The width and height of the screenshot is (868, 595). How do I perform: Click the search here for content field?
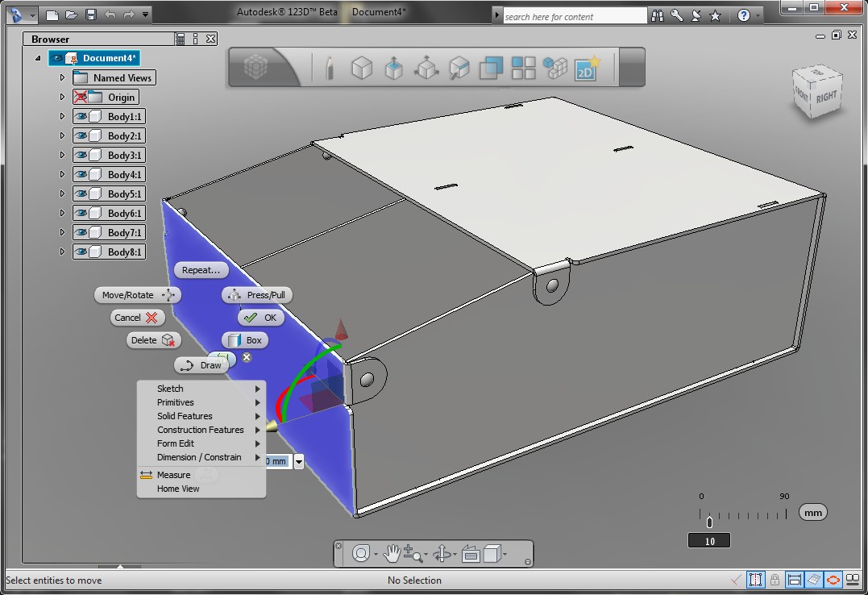[x=575, y=17]
